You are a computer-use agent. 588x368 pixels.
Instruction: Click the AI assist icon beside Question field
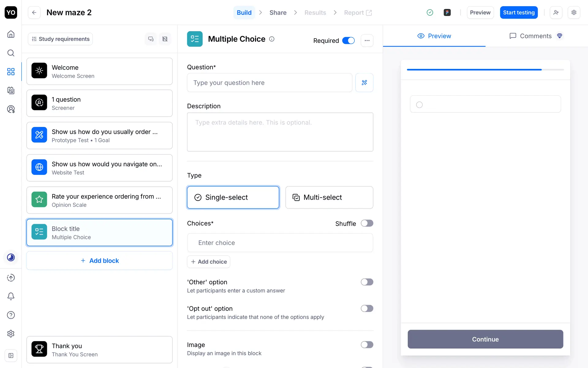coord(364,82)
